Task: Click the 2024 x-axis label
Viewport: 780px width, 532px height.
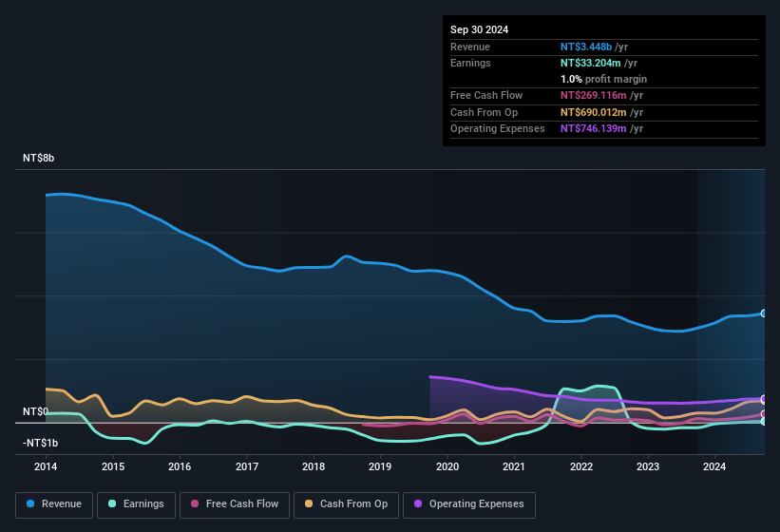Action: 714,466
